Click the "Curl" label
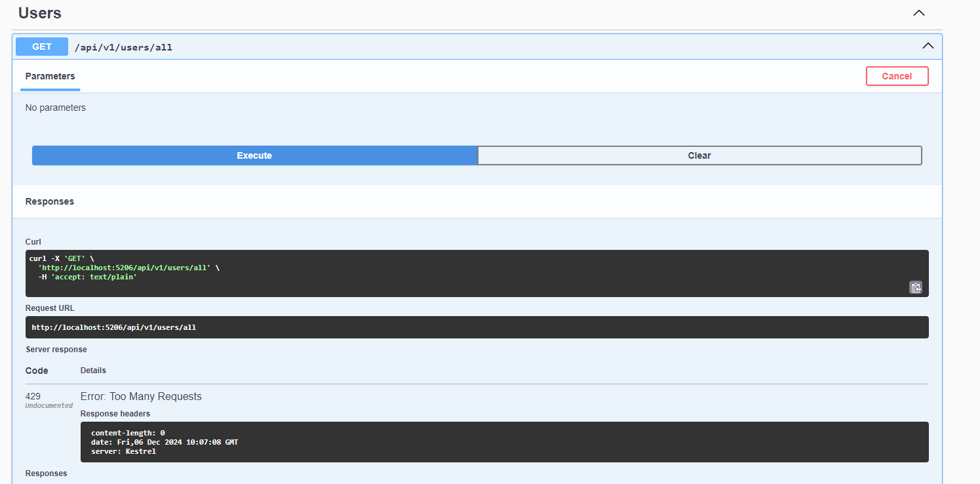The height and width of the screenshot is (484, 980). 33,242
